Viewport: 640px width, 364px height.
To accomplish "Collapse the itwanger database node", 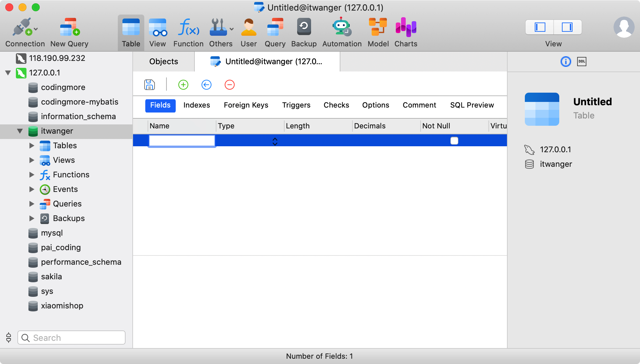I will [20, 131].
